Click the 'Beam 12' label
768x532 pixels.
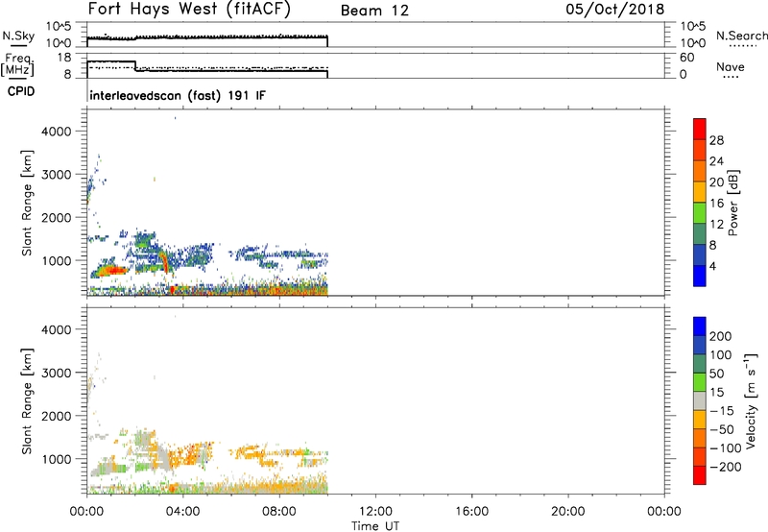pyautogui.click(x=374, y=11)
